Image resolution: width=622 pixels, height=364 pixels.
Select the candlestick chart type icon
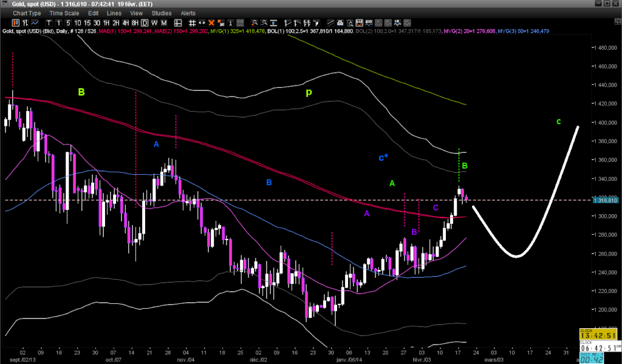coord(15,23)
